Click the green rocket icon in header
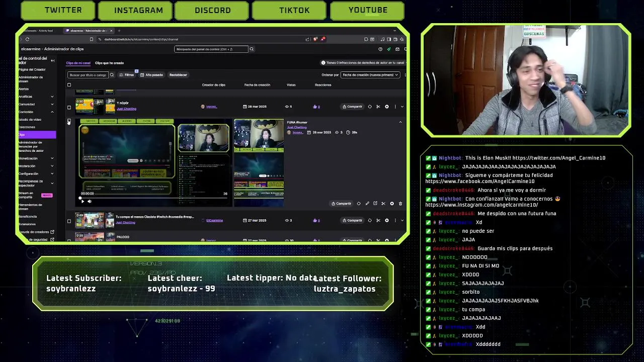644x362 pixels. pyautogui.click(x=389, y=49)
